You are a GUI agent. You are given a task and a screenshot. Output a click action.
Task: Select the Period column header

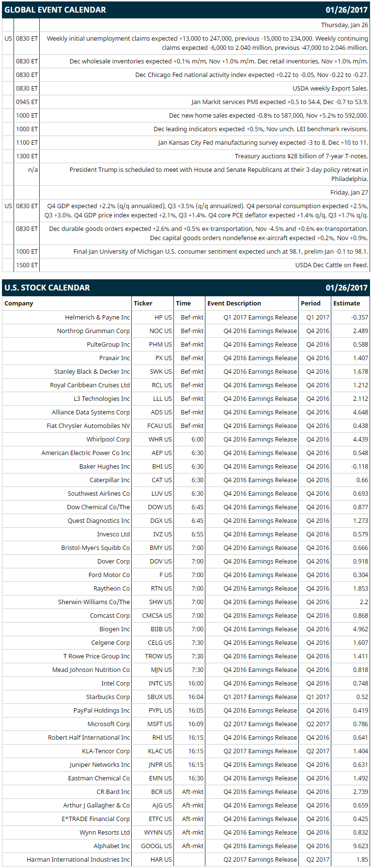(x=310, y=303)
